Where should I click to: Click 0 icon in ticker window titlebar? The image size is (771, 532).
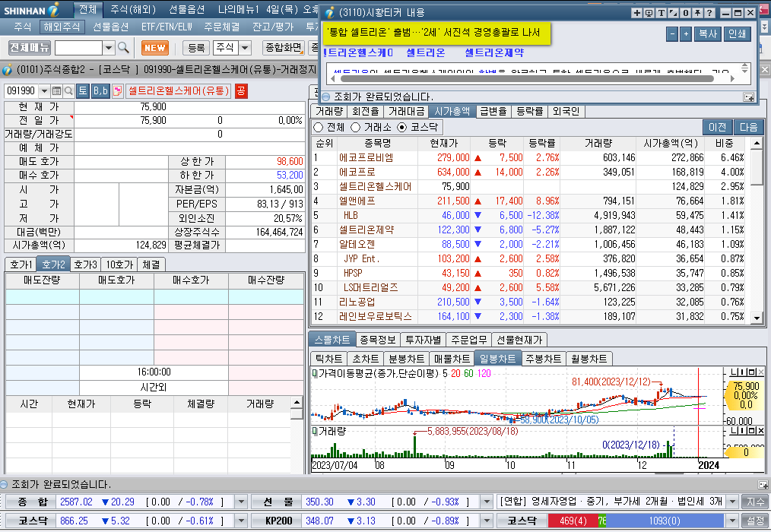pos(685,13)
